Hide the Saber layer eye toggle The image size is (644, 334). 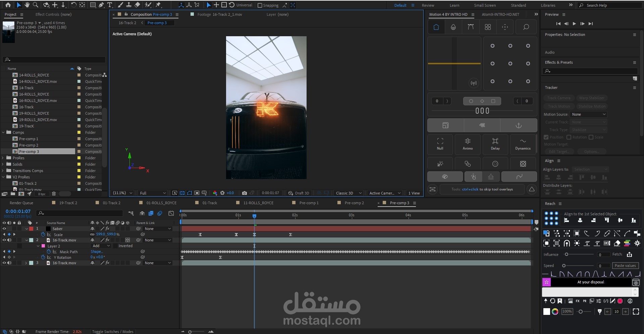coord(4,229)
